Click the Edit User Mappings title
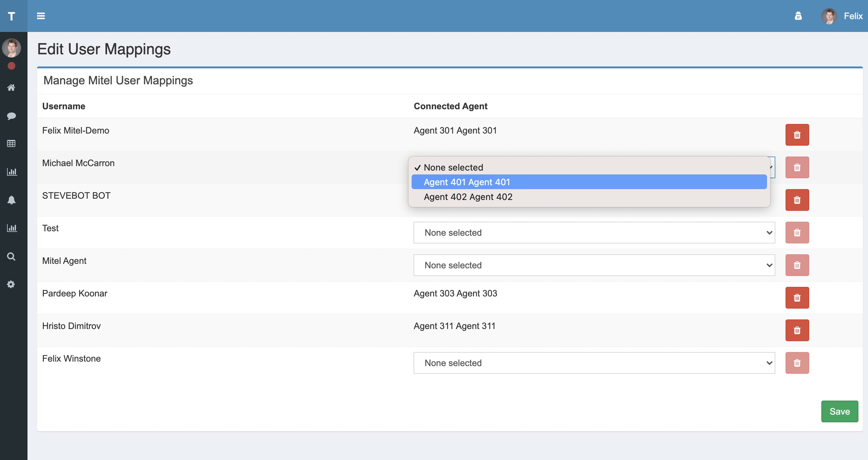 click(x=104, y=49)
